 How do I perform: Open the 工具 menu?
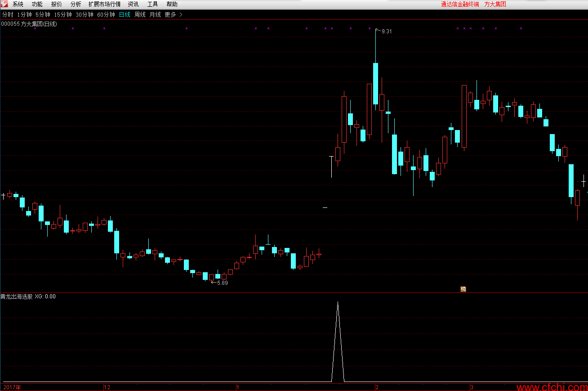[x=153, y=4]
